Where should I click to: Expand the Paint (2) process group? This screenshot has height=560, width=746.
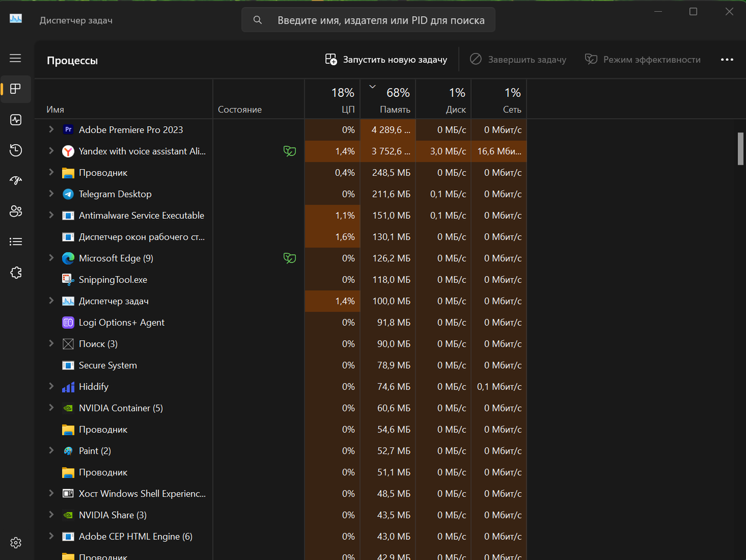[51, 451]
